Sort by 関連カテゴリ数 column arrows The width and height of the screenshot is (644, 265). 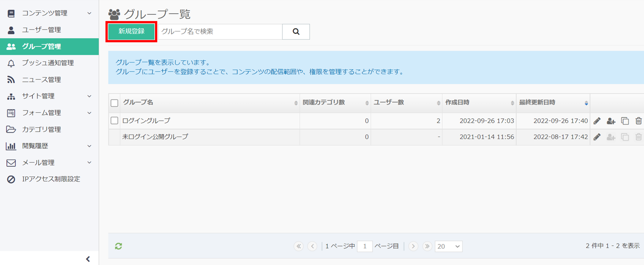pyautogui.click(x=367, y=103)
